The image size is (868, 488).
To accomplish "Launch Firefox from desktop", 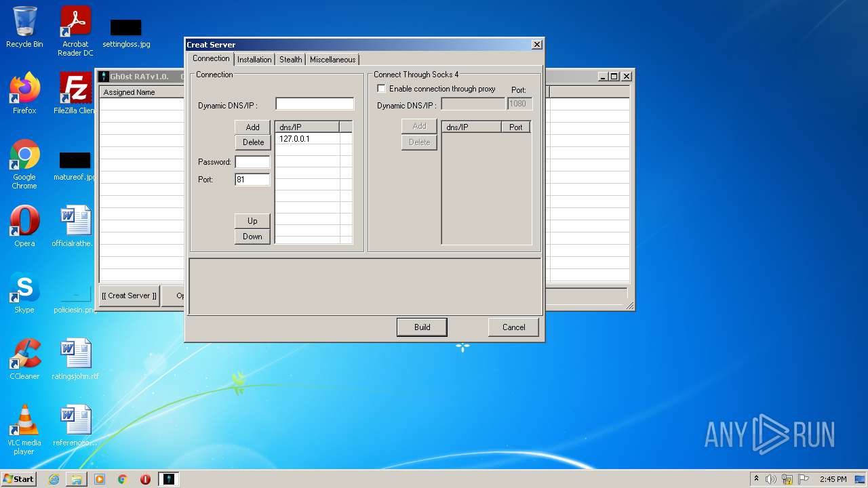I will 24,94.
